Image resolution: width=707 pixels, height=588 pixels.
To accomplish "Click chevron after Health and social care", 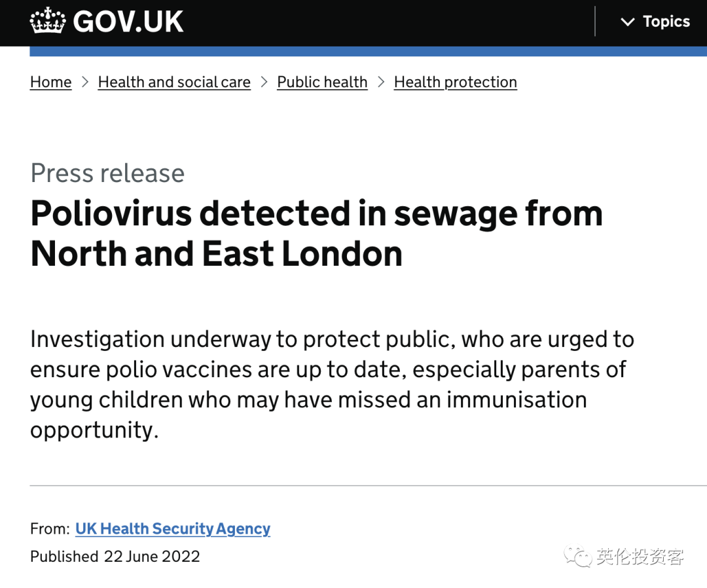I will 264,82.
